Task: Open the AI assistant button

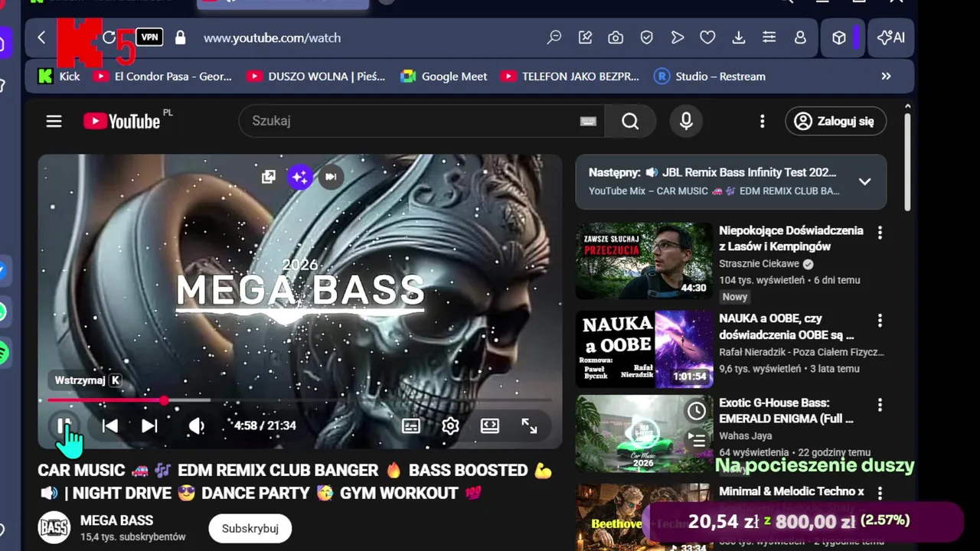Action: [x=891, y=37]
